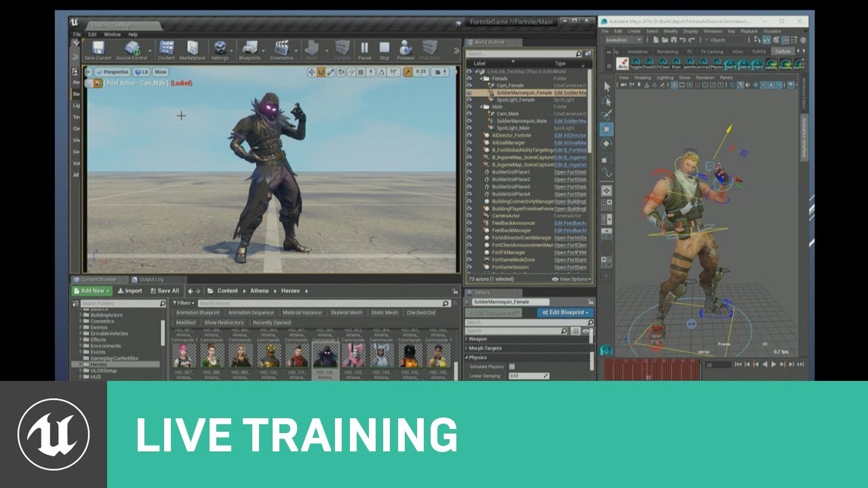
Task: Click the Show viewport button
Action: point(160,72)
